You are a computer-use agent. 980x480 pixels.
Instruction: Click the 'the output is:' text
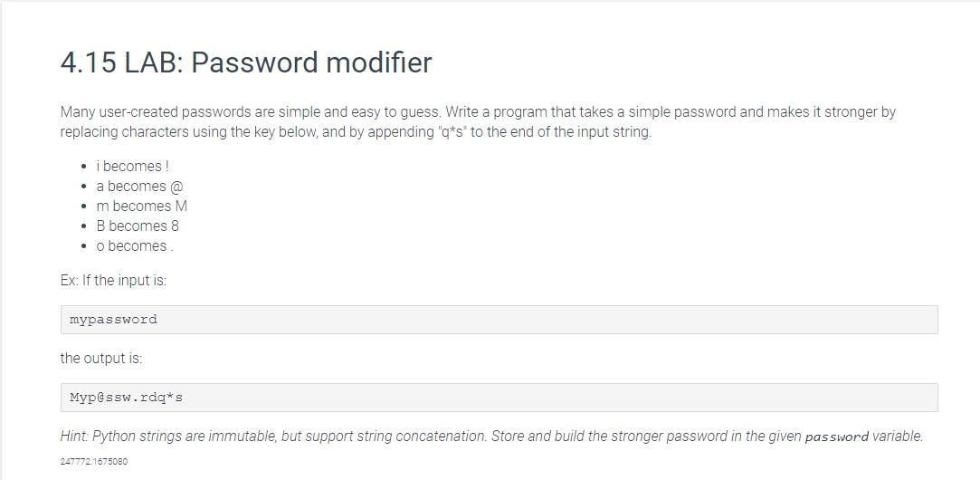(101, 359)
